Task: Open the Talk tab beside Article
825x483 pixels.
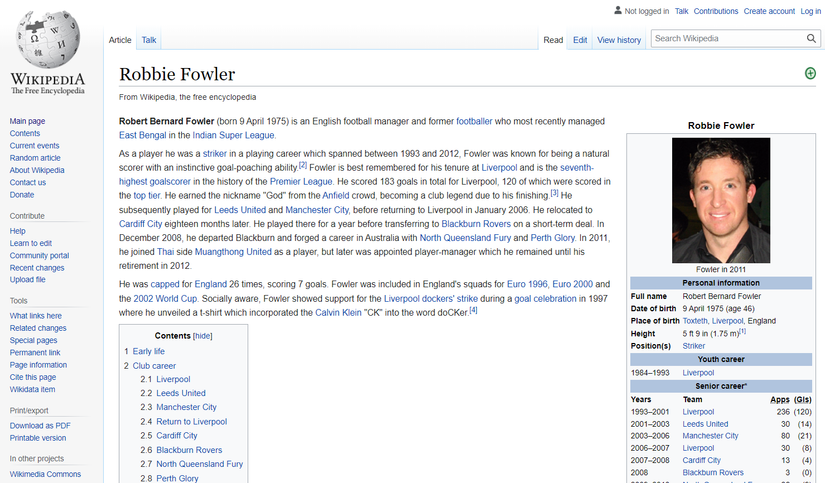Action: (x=149, y=40)
